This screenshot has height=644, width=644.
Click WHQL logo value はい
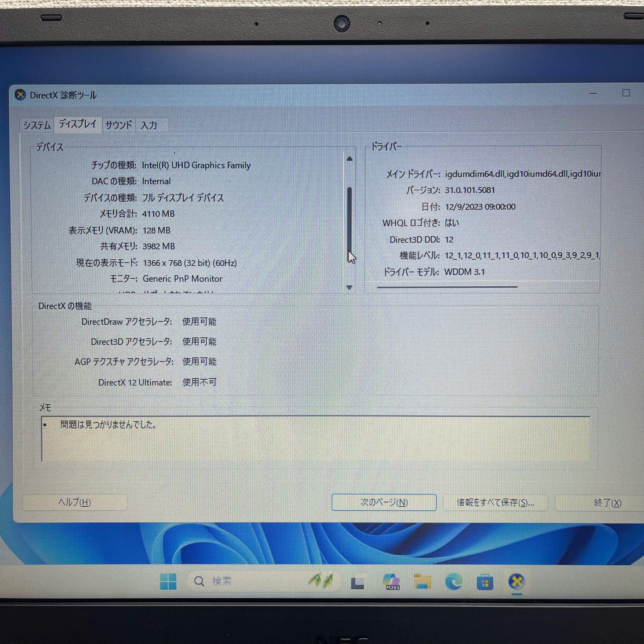click(452, 223)
